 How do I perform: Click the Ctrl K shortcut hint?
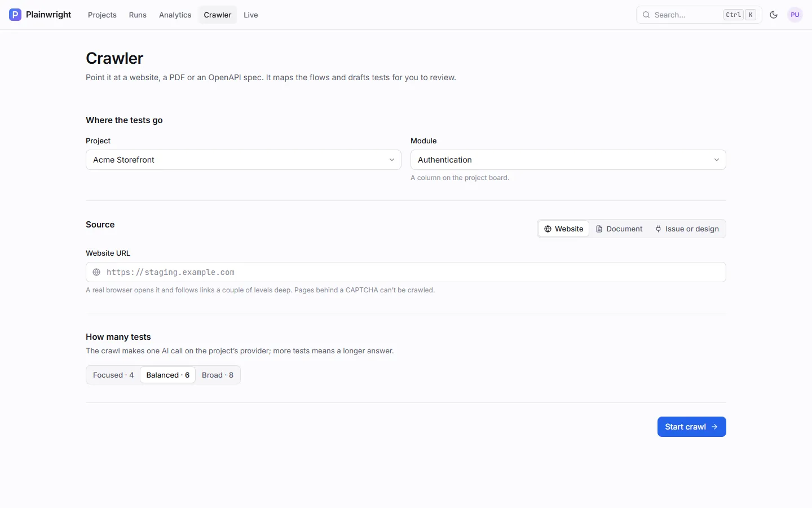[740, 15]
